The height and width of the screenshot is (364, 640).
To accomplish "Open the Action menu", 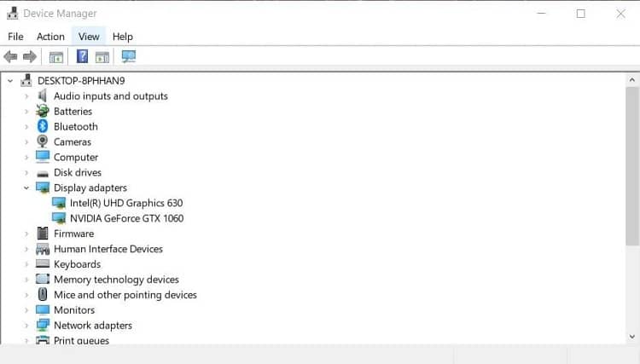I will (50, 37).
